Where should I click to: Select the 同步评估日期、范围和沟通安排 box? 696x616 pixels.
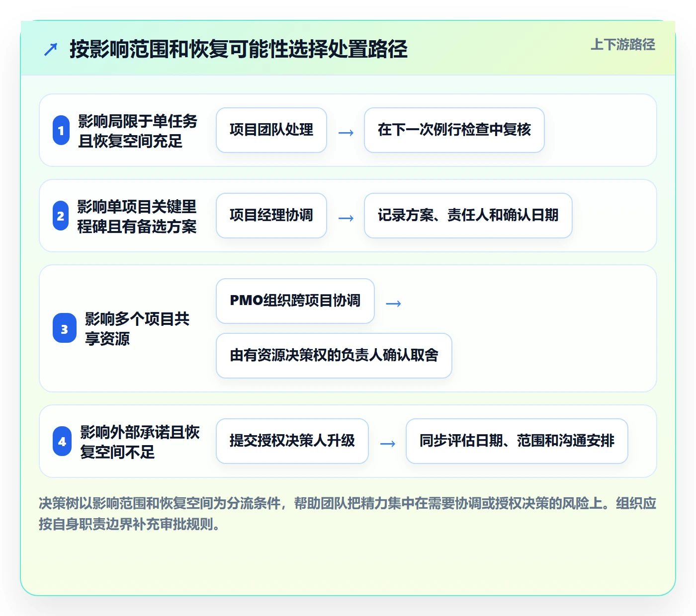(517, 441)
